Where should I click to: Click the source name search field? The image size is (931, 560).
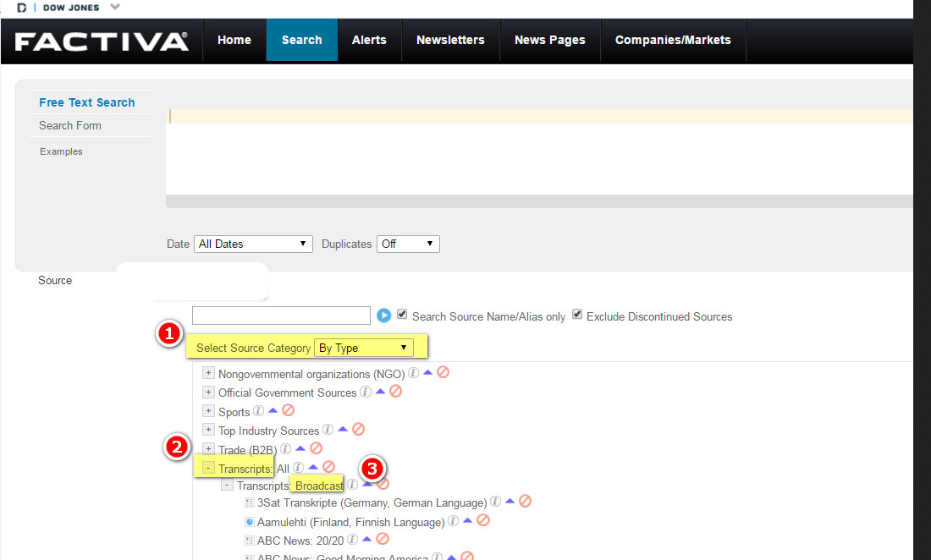coord(282,316)
